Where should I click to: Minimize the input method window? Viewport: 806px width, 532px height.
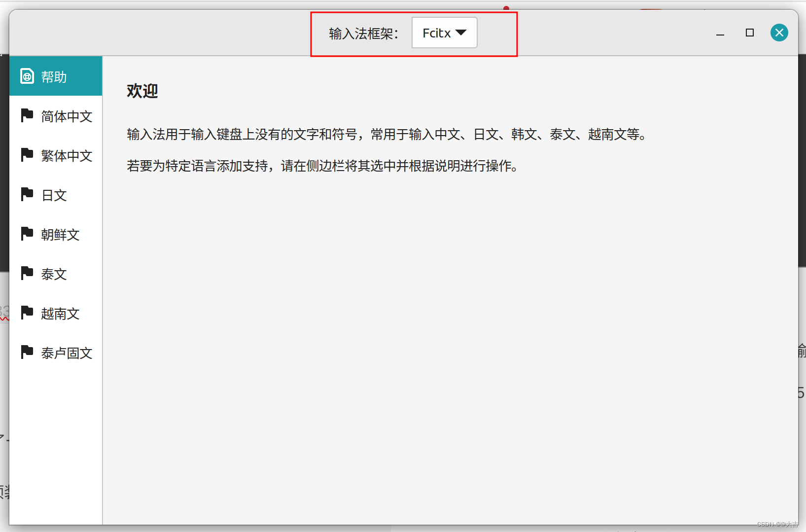[x=720, y=34]
